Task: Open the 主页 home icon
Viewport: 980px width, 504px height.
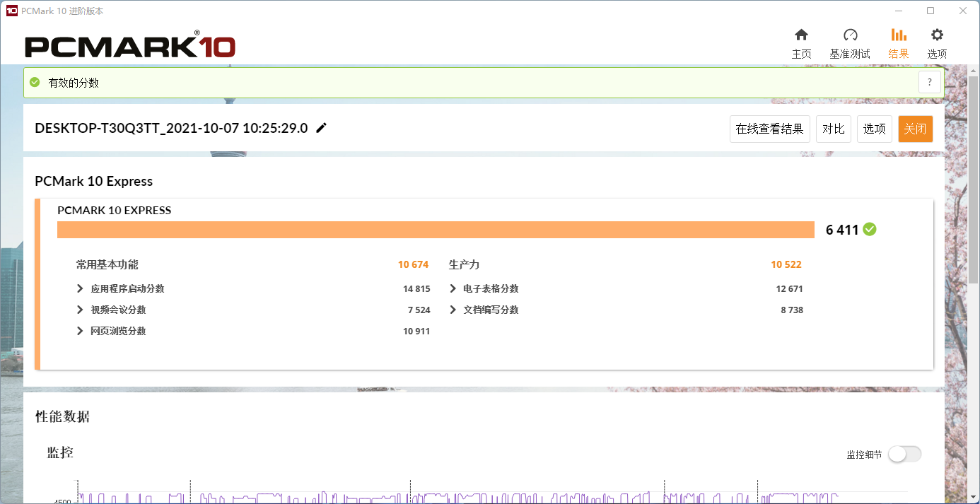Action: point(801,35)
